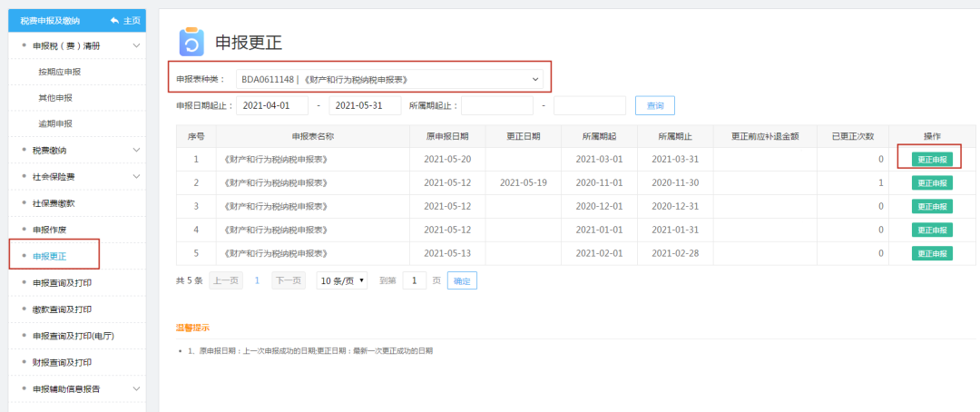
Task: Open 逾期申报 submenu item
Action: pyautogui.click(x=55, y=123)
